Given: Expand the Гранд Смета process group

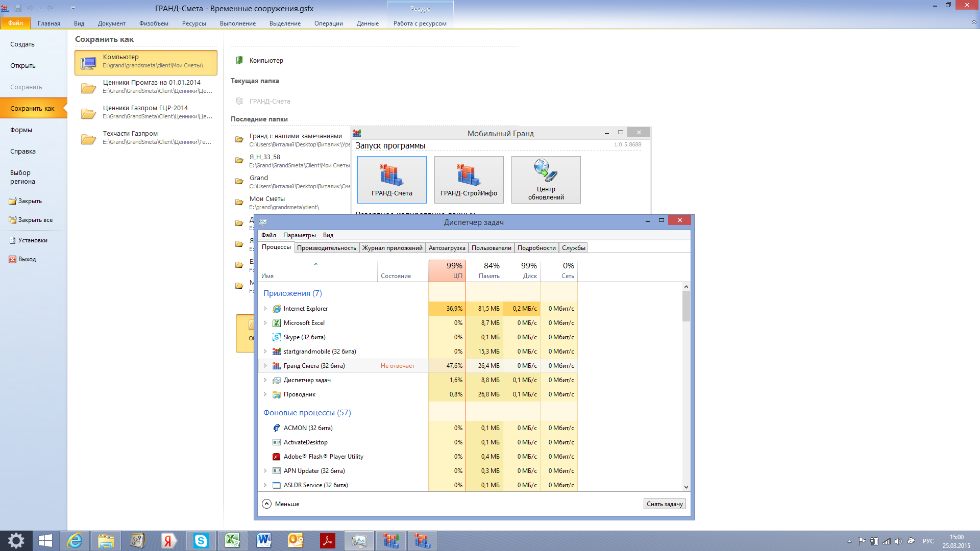Looking at the screenshot, I should 265,366.
